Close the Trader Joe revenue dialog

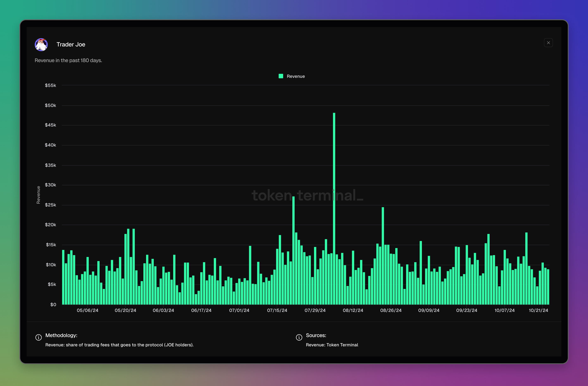click(548, 43)
